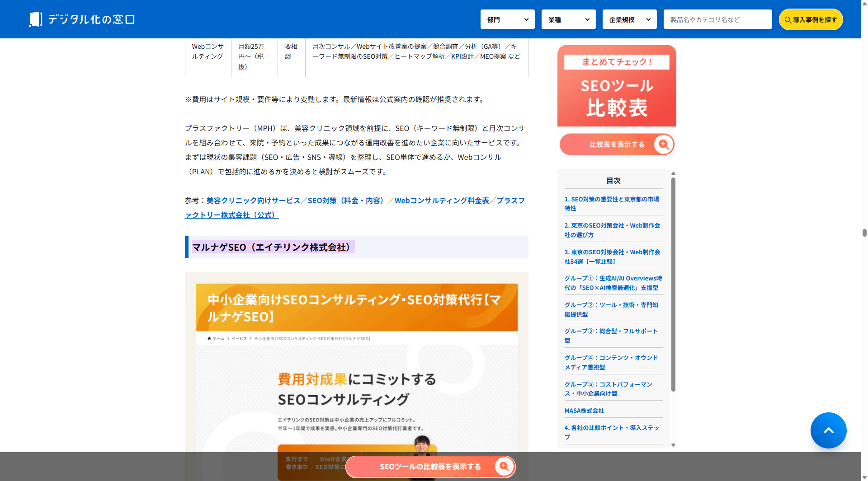
Task: Click magnifier icon in bottom SEOツール banner
Action: click(504, 467)
